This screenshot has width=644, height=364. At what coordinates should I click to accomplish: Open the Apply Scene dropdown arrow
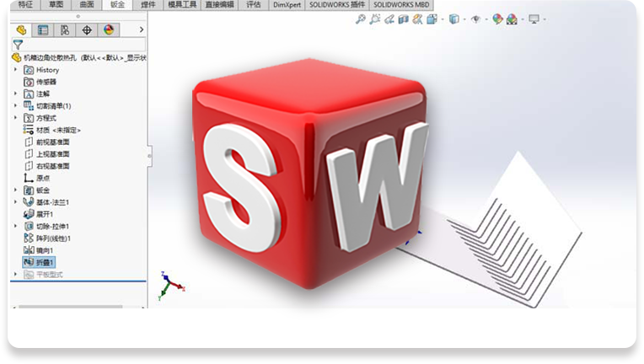(x=523, y=19)
